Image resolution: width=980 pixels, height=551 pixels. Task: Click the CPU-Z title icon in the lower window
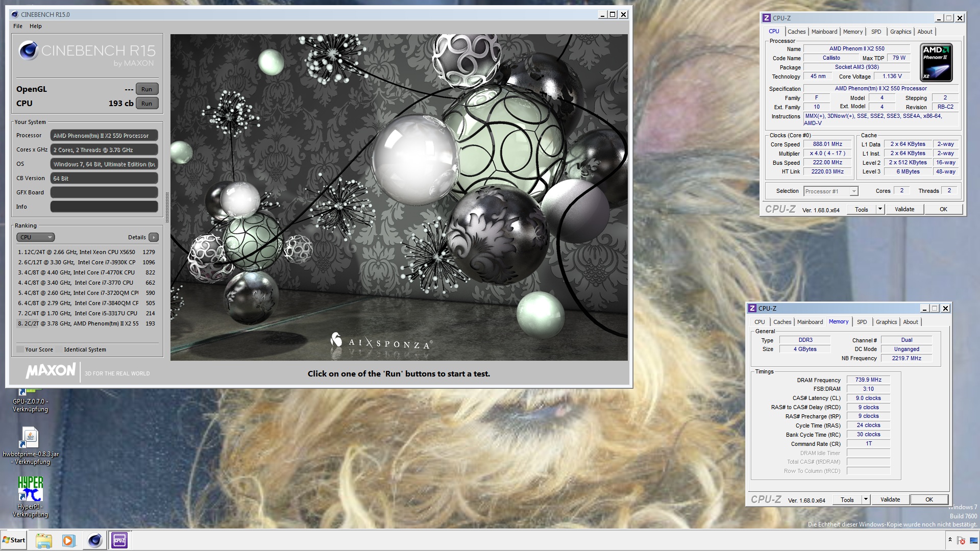pos(752,308)
